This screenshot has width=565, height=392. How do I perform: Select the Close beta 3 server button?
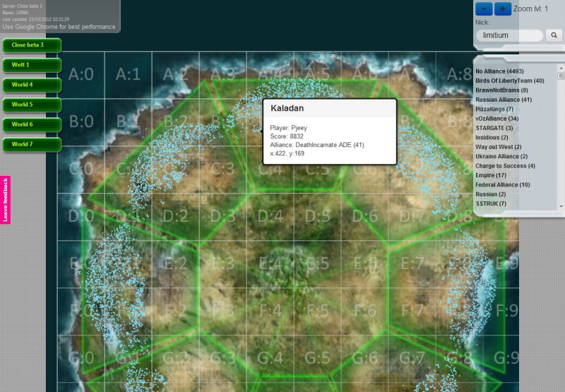[x=32, y=45]
